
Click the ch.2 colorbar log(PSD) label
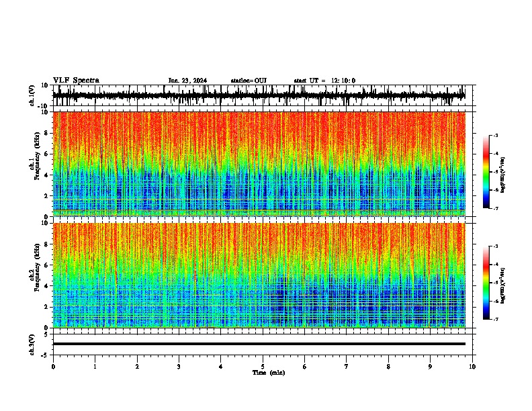[502, 285]
